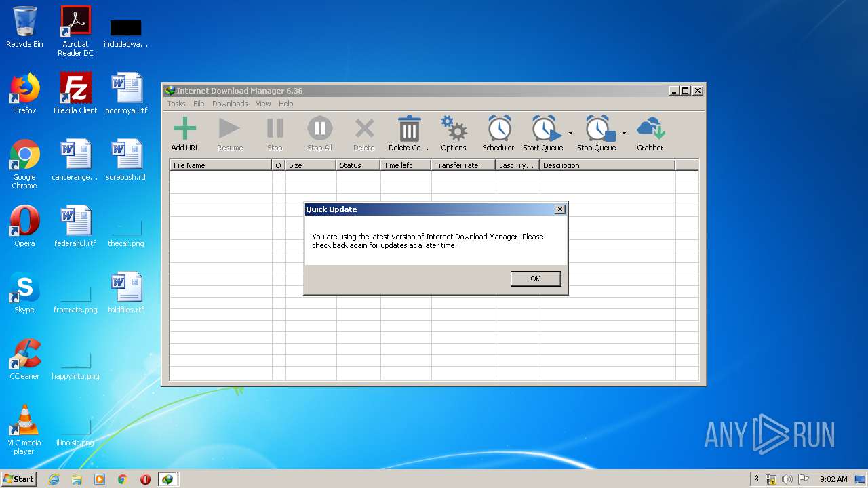Screen dimensions: 868x488
Task: Expand the Stop Queue dropdown arrow
Action: pos(625,133)
